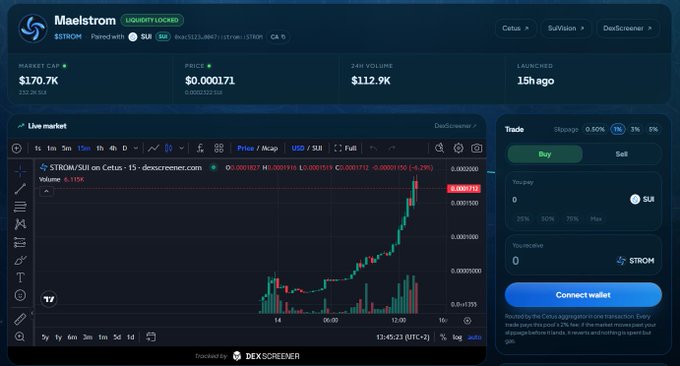This screenshot has height=366, width=680.
Task: Select the trend line drawing tool
Action: pyautogui.click(x=20, y=189)
